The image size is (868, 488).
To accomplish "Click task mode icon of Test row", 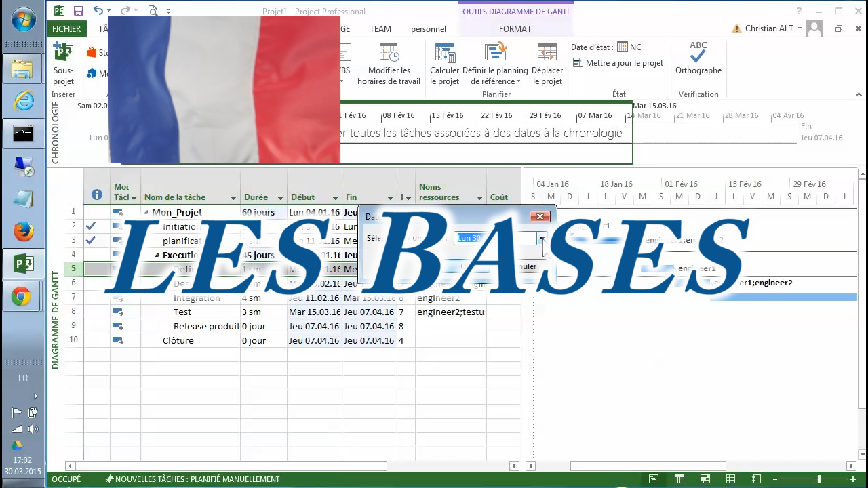I will pos(117,312).
